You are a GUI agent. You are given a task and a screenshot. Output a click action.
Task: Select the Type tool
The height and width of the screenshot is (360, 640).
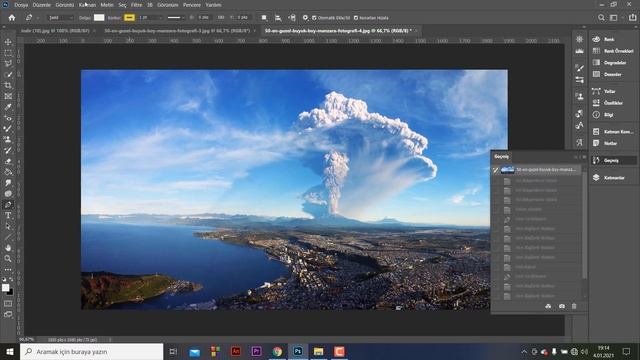click(8, 216)
